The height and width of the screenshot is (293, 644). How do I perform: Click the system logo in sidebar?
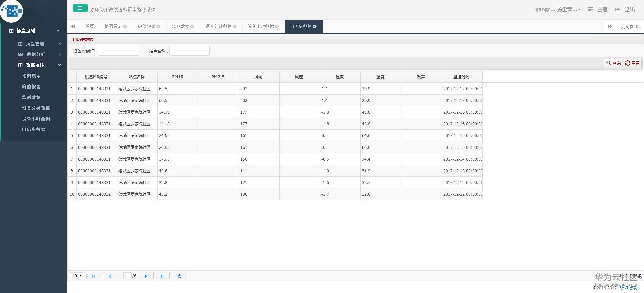(12, 11)
